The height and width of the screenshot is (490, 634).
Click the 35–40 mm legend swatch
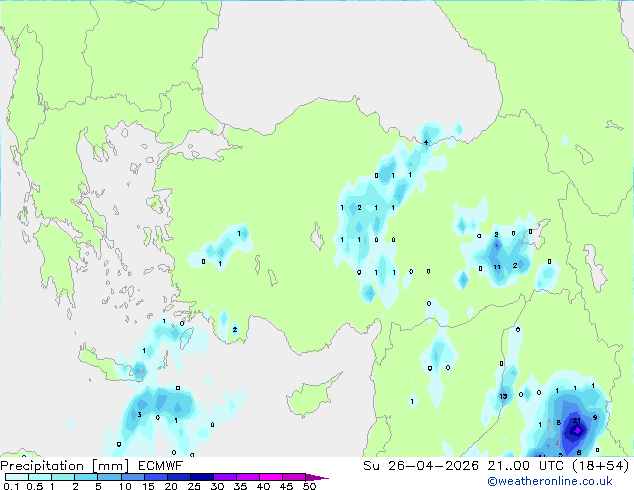247,477
